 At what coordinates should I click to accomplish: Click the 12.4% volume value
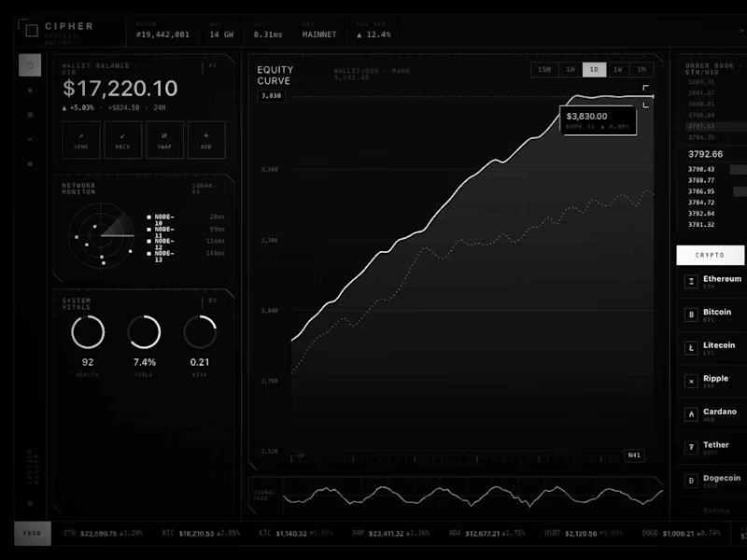point(374,35)
